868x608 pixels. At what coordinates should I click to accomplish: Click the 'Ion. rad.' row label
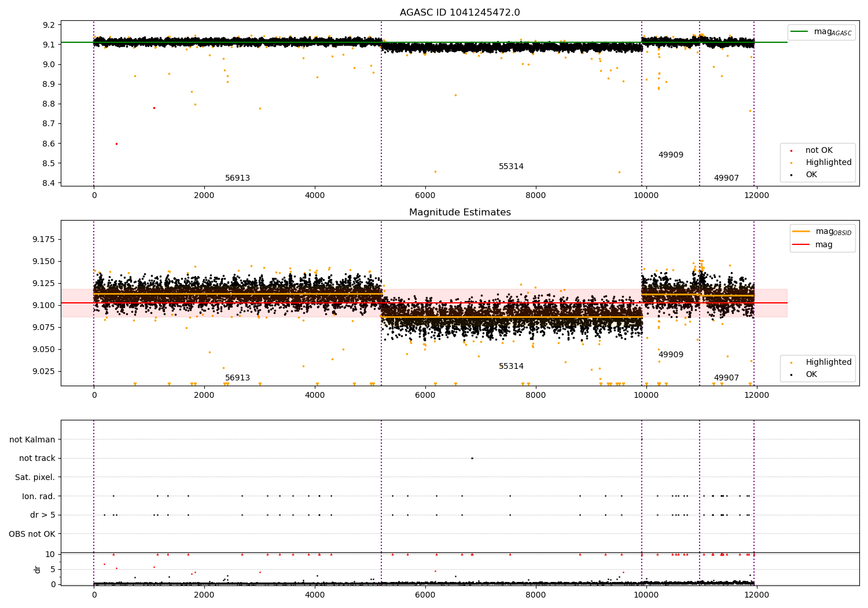click(39, 496)
